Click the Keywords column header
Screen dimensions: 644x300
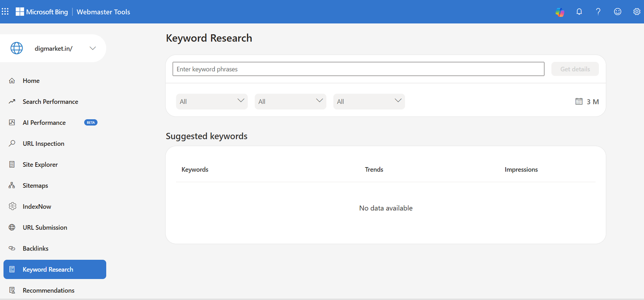pos(195,170)
